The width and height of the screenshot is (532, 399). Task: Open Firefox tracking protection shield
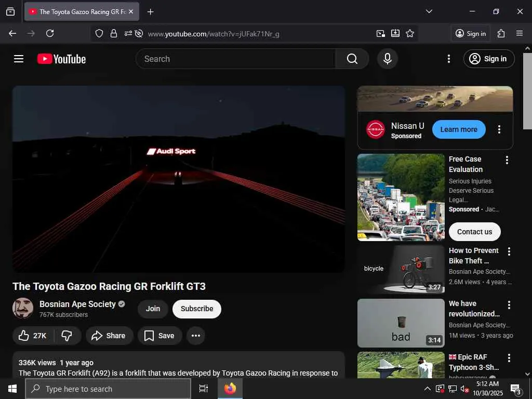(x=99, y=33)
